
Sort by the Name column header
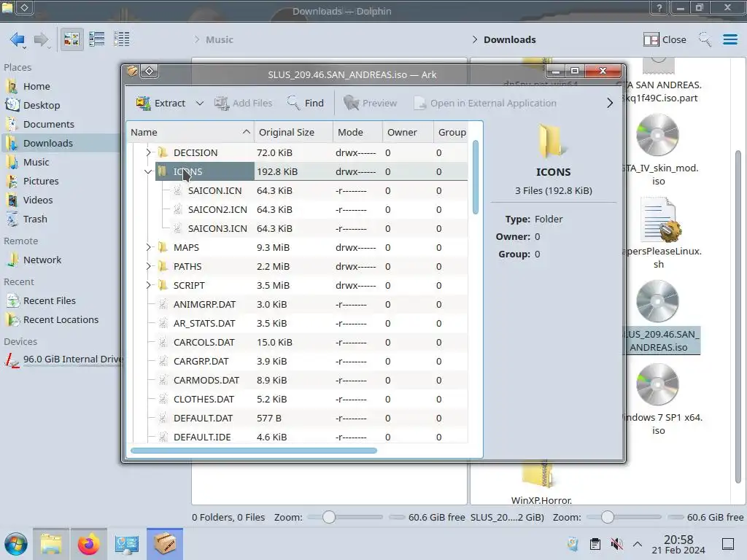(x=190, y=133)
